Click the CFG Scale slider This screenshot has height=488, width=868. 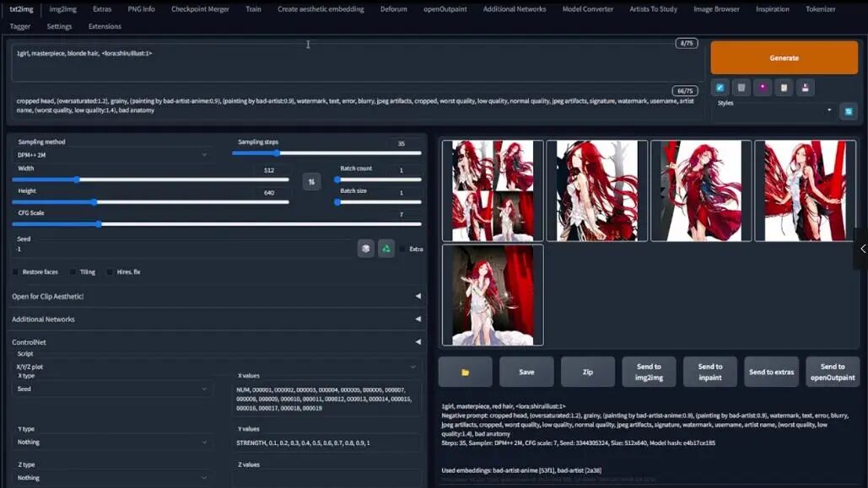(x=217, y=224)
